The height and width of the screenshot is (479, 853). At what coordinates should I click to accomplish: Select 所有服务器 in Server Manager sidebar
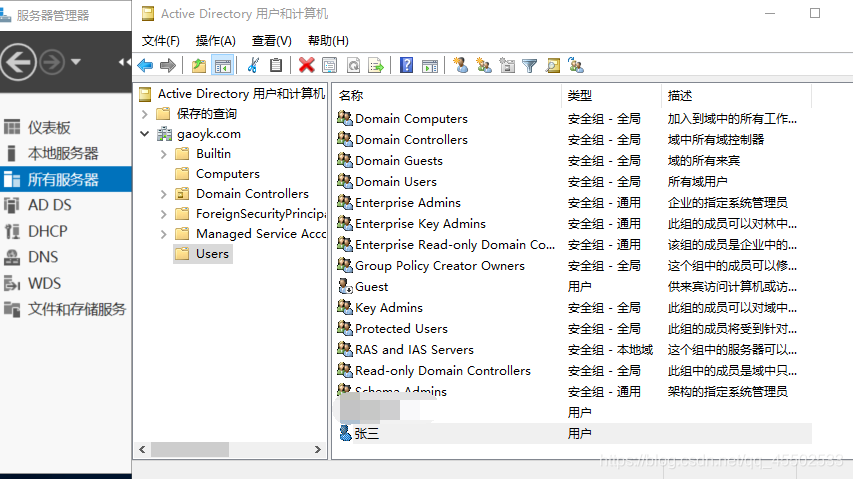click(66, 179)
